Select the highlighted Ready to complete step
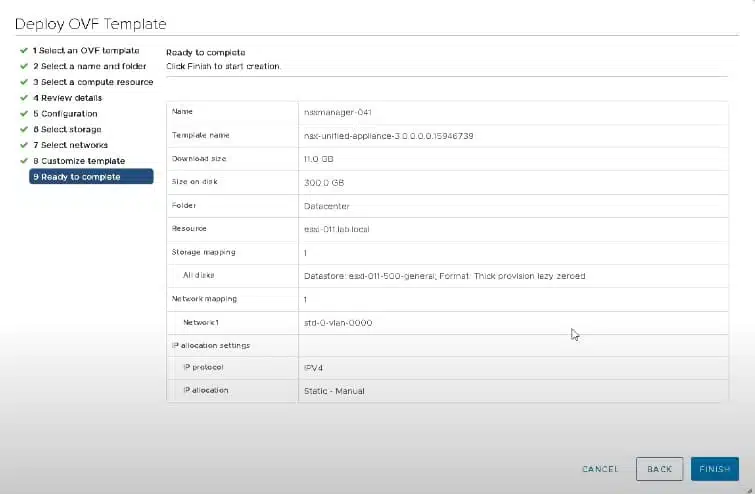The image size is (755, 494). [x=91, y=176]
